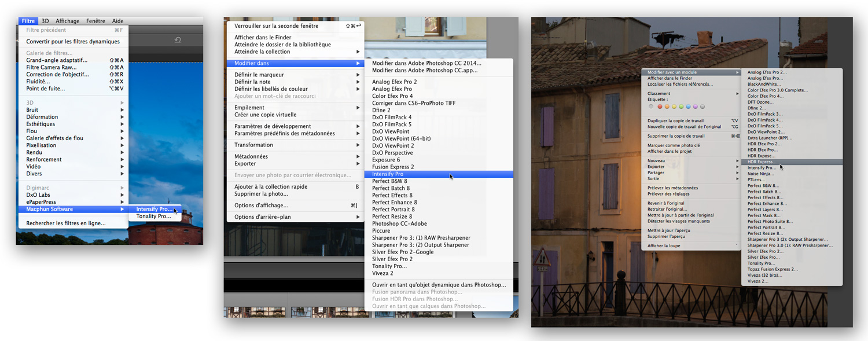868x341 pixels.
Task: Choose Afficher la loupe
Action: 691,246
